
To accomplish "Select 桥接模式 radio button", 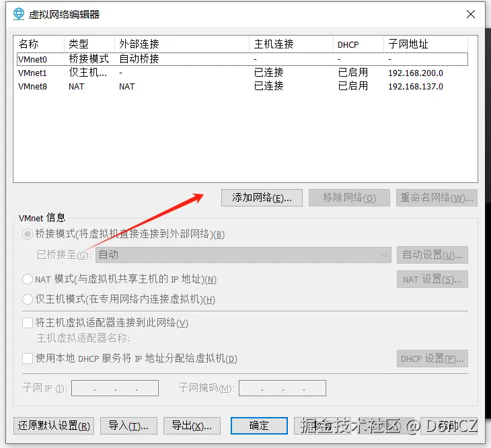I will (28, 234).
